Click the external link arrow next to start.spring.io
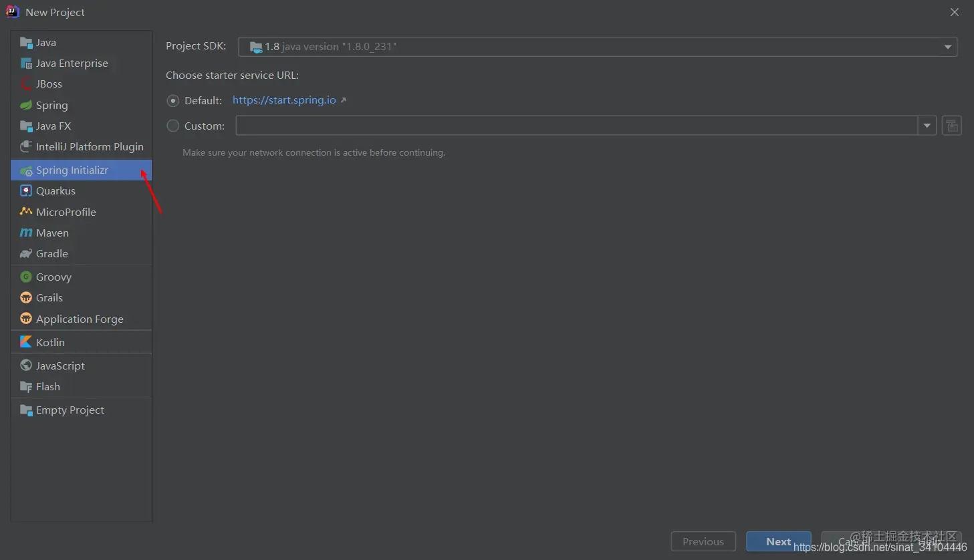Viewport: 974px width, 560px height. [344, 100]
